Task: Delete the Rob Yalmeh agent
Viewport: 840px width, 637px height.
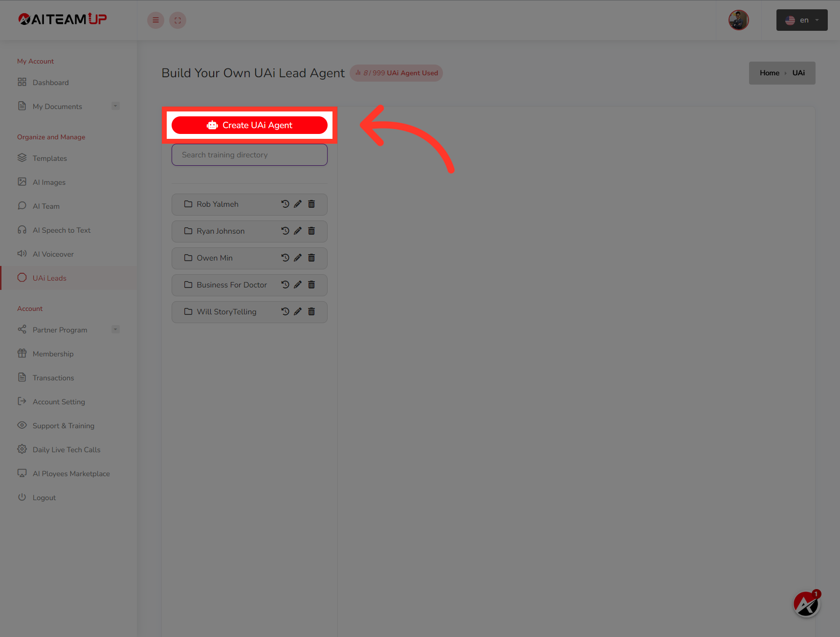Action: point(311,204)
